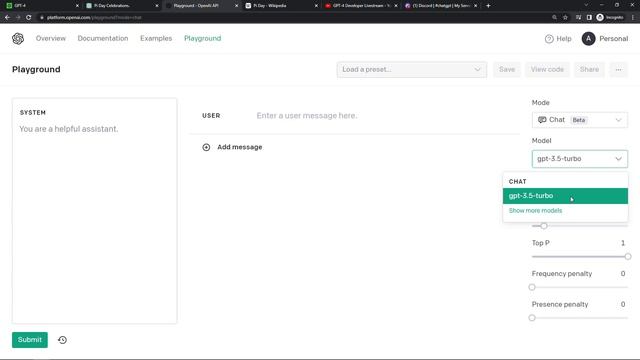Viewport: 640px width, 360px height.
Task: Toggle the USER role label
Action: (x=211, y=116)
